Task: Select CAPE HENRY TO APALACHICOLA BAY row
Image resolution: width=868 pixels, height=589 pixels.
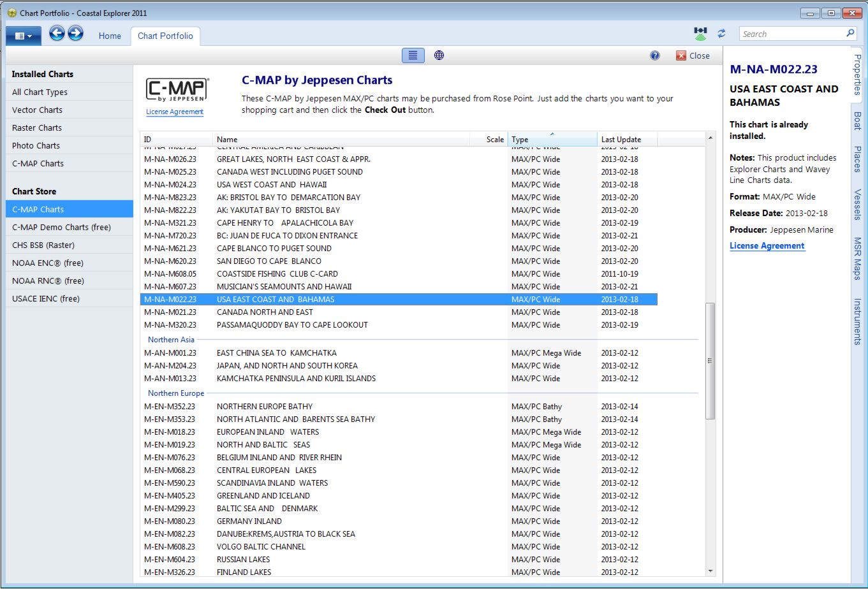Action: 399,222
